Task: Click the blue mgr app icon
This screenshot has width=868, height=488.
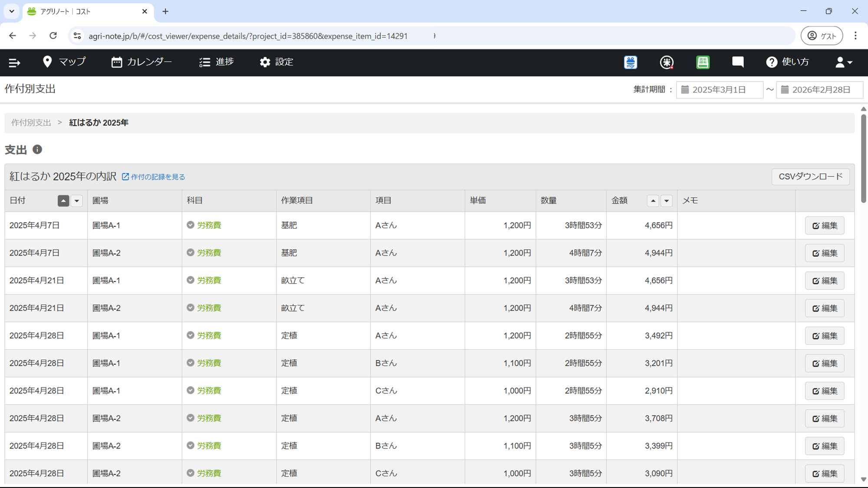Action: click(631, 62)
